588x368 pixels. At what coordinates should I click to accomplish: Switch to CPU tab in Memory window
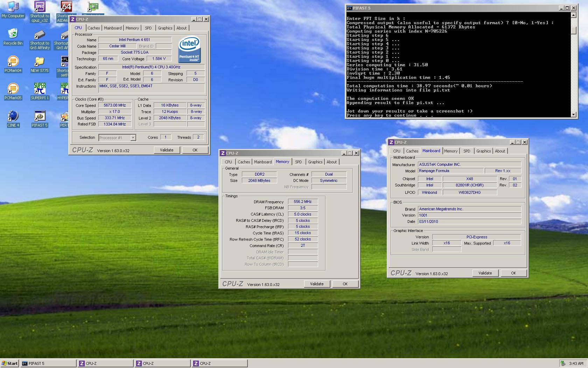pyautogui.click(x=228, y=162)
